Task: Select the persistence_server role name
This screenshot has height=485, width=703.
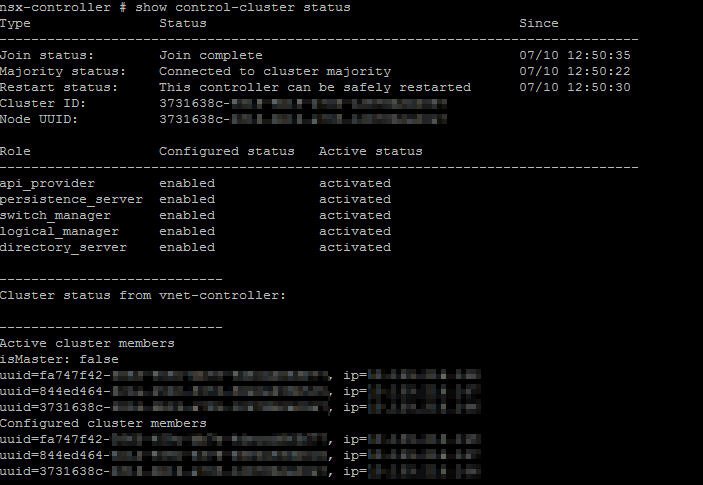Action: tap(71, 199)
